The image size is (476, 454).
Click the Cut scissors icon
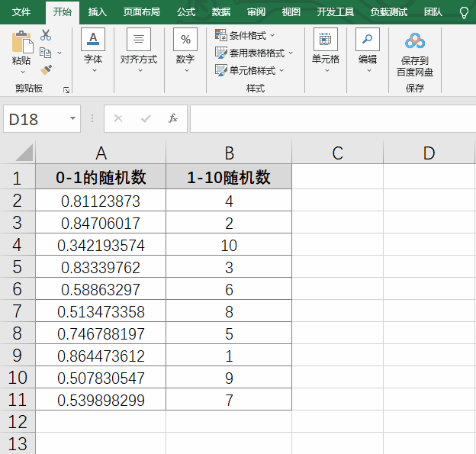46,35
